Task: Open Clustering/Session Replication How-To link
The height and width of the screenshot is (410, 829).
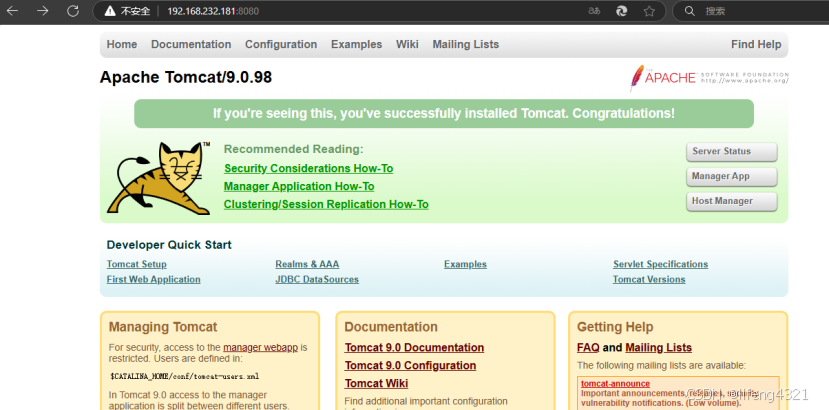Action: (326, 204)
